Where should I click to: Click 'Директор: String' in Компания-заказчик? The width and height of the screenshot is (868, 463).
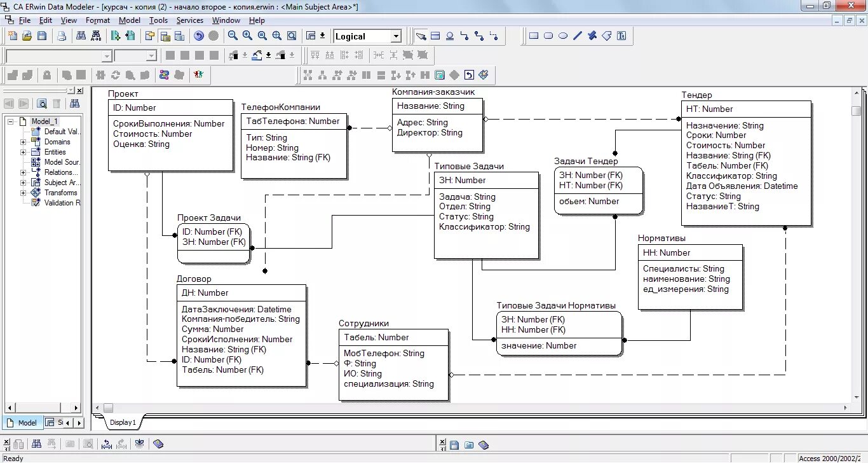click(x=430, y=132)
